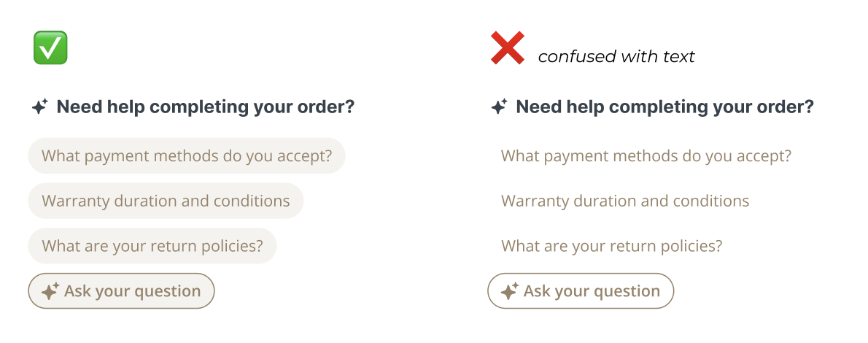
Task: Click the green checkmark icon
Action: click(50, 47)
